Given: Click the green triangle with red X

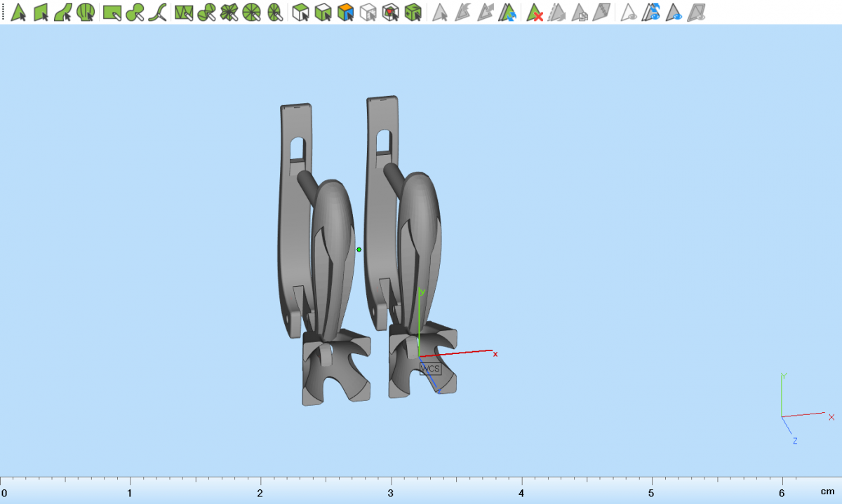Looking at the screenshot, I should [535, 12].
